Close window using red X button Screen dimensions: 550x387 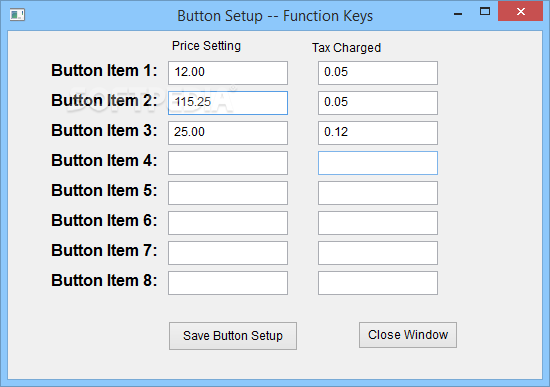[x=521, y=12]
